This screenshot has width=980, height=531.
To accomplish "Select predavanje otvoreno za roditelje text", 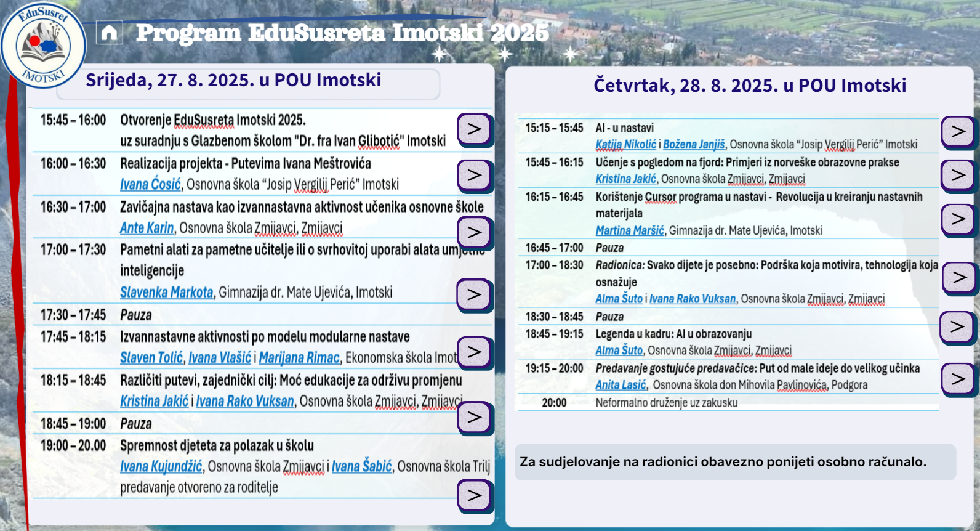I will [199, 487].
